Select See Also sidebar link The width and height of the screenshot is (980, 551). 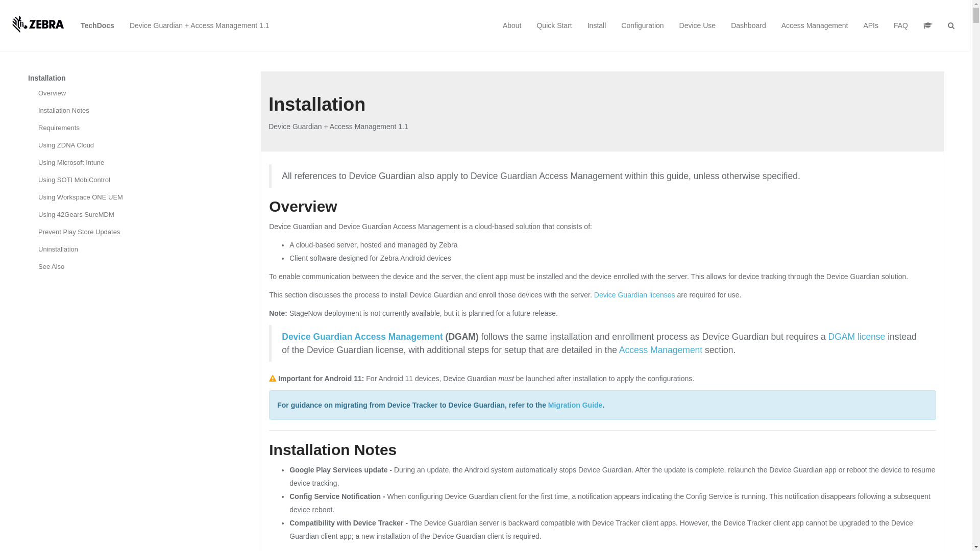[51, 267]
